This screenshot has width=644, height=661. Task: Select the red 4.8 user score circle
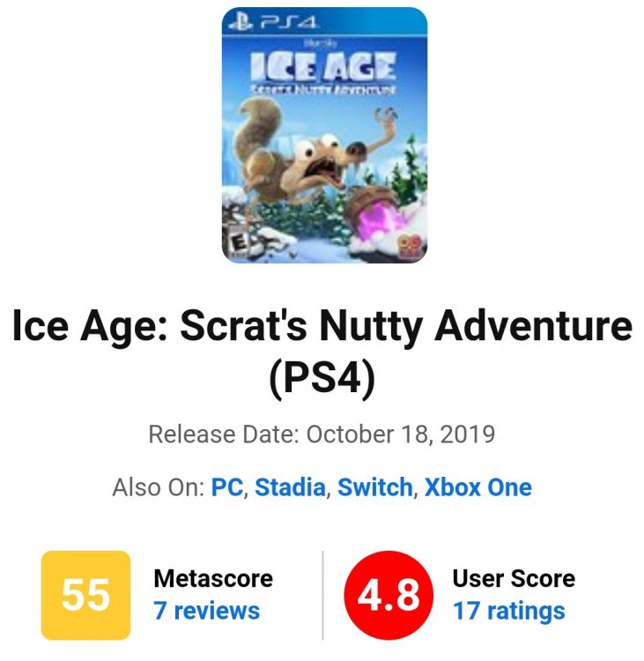pyautogui.click(x=389, y=595)
